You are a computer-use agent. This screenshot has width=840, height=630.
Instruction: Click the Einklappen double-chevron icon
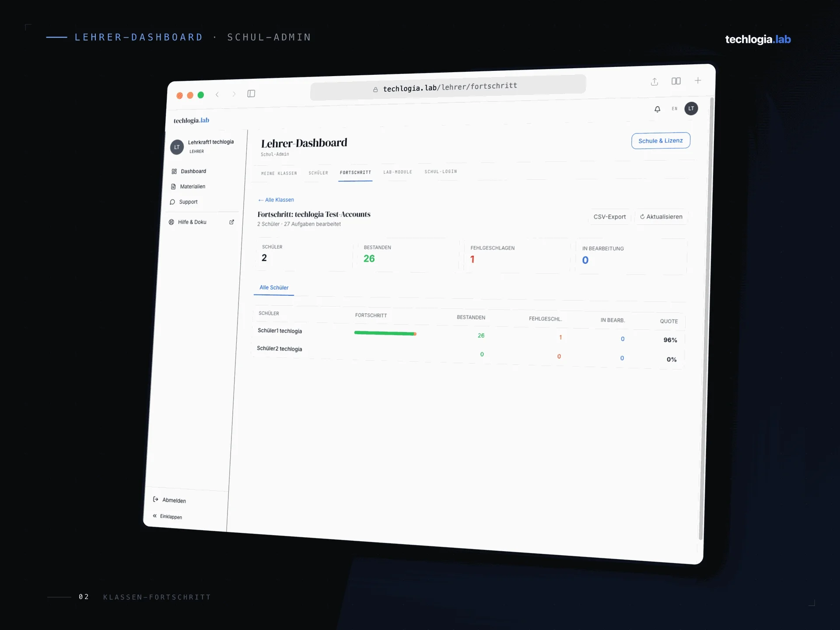pos(154,516)
